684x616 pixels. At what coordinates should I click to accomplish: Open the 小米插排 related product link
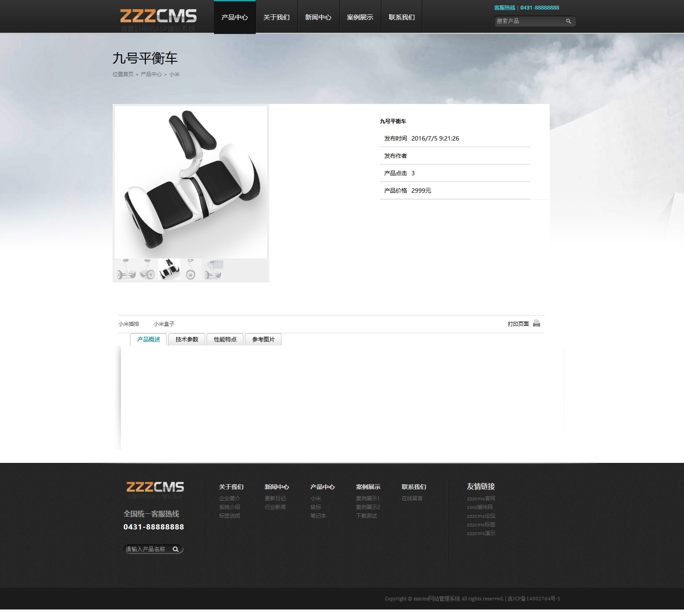pyautogui.click(x=129, y=324)
